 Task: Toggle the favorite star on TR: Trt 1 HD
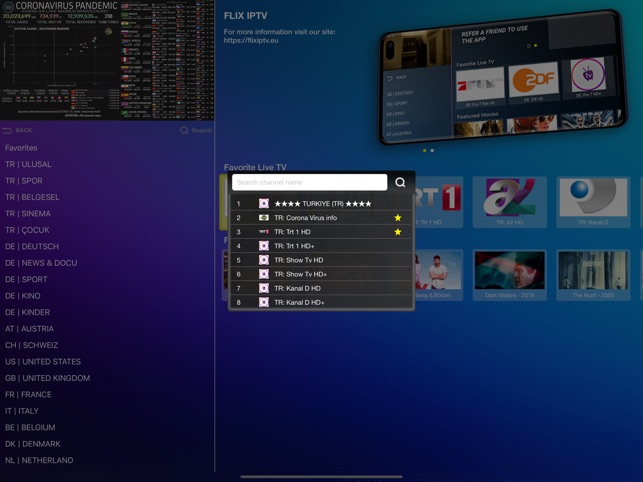point(397,232)
